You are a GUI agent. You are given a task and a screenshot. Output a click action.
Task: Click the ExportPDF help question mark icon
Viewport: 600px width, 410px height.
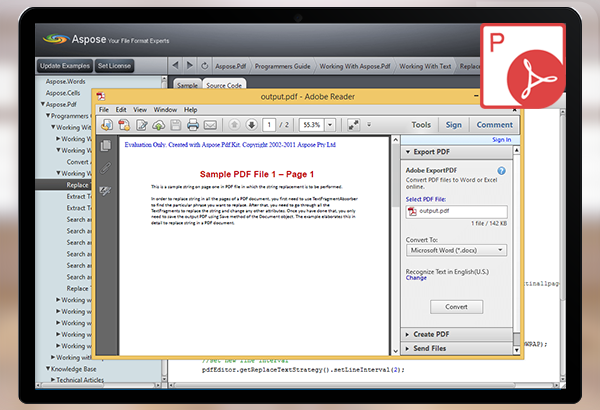pos(501,171)
